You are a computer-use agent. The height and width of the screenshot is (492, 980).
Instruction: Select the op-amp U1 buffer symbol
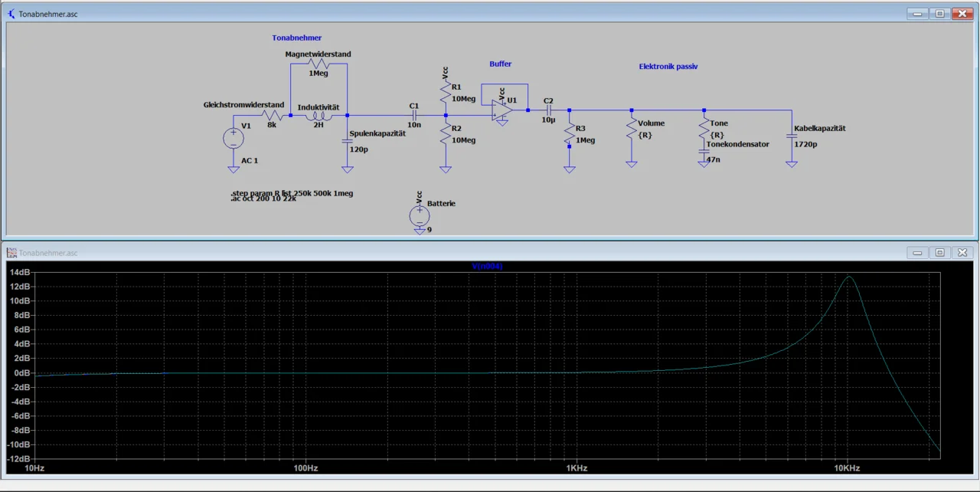pyautogui.click(x=503, y=110)
